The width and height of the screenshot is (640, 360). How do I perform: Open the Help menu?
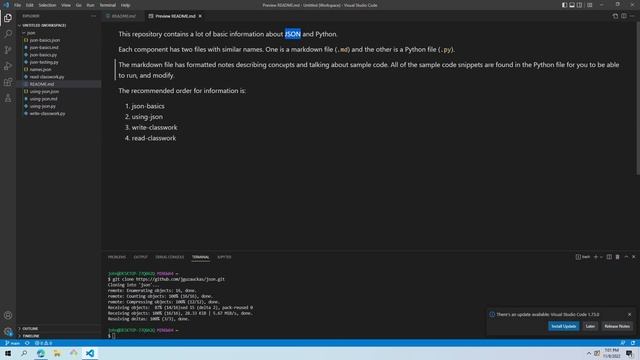[125, 5]
